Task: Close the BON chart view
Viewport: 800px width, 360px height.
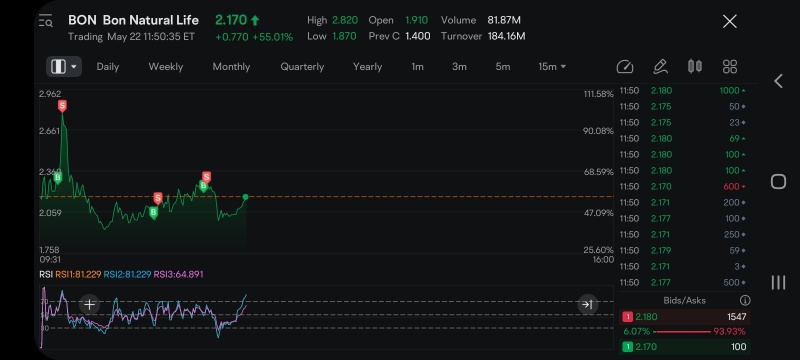Action: tap(730, 21)
